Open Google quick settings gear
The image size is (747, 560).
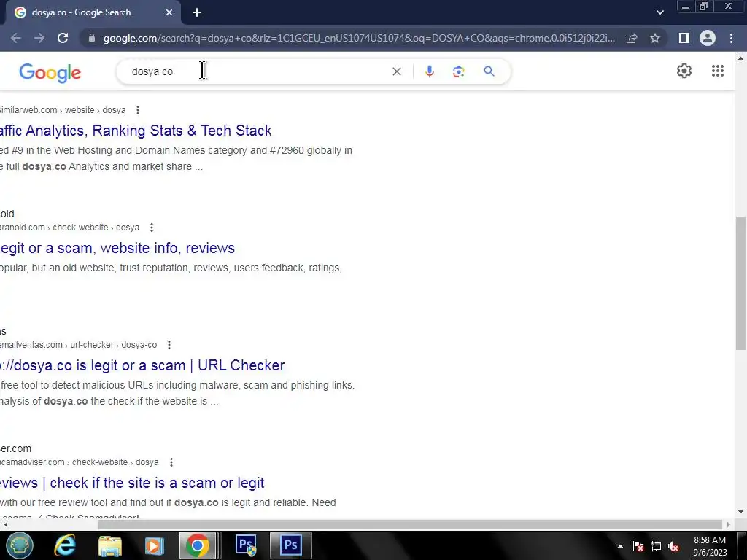[684, 71]
